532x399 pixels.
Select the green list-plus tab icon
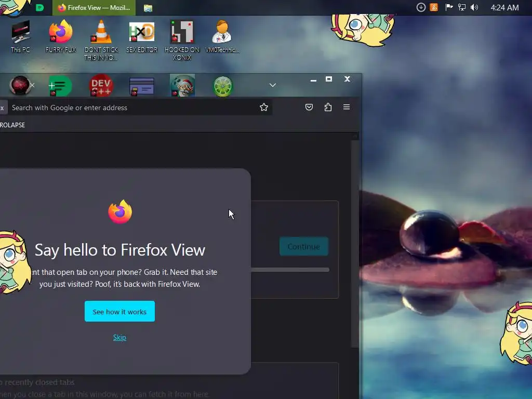[x=60, y=86]
